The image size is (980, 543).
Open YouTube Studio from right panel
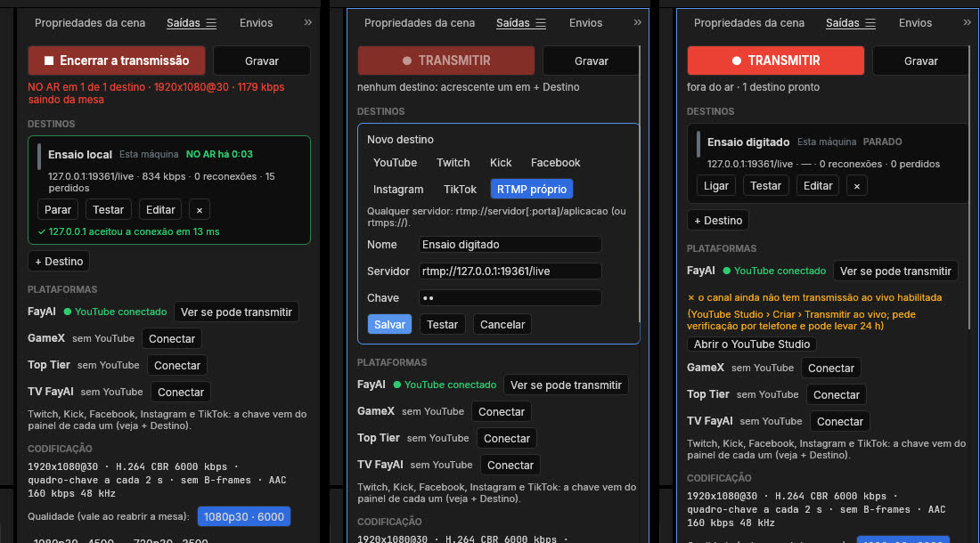pyautogui.click(x=752, y=344)
